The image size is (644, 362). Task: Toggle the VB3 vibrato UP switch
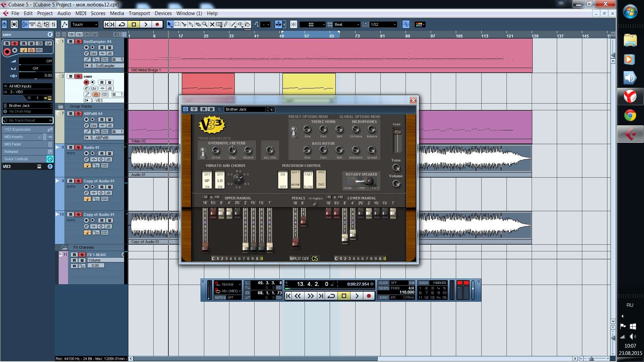[207, 180]
